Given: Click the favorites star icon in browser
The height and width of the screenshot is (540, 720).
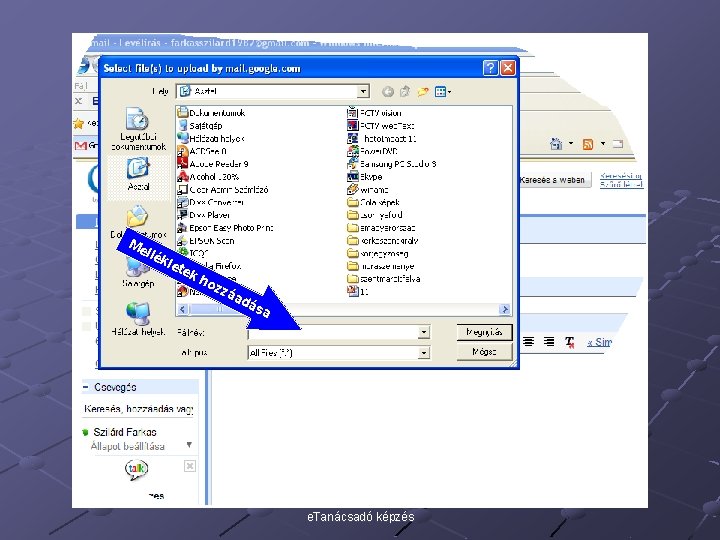Looking at the screenshot, I should pyautogui.click(x=79, y=123).
